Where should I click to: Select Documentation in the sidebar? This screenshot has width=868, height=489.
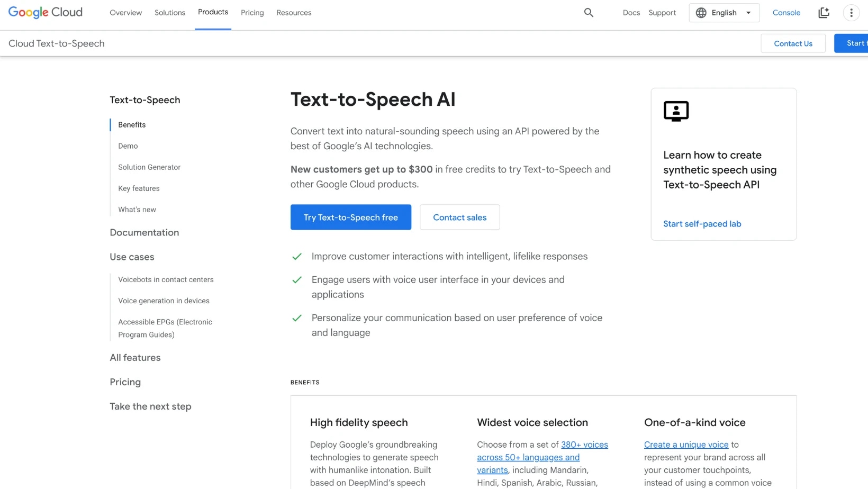(x=144, y=232)
